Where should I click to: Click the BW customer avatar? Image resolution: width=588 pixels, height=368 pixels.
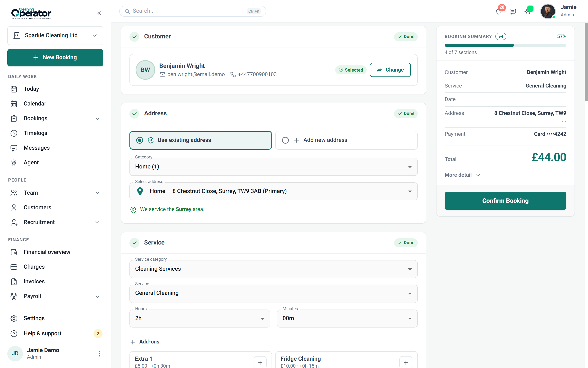pos(145,70)
